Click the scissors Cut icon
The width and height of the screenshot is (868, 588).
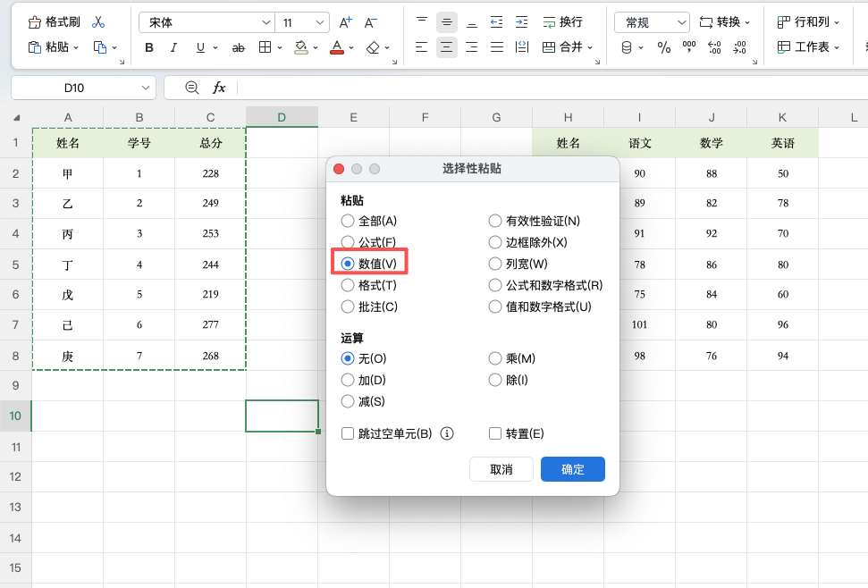point(98,22)
